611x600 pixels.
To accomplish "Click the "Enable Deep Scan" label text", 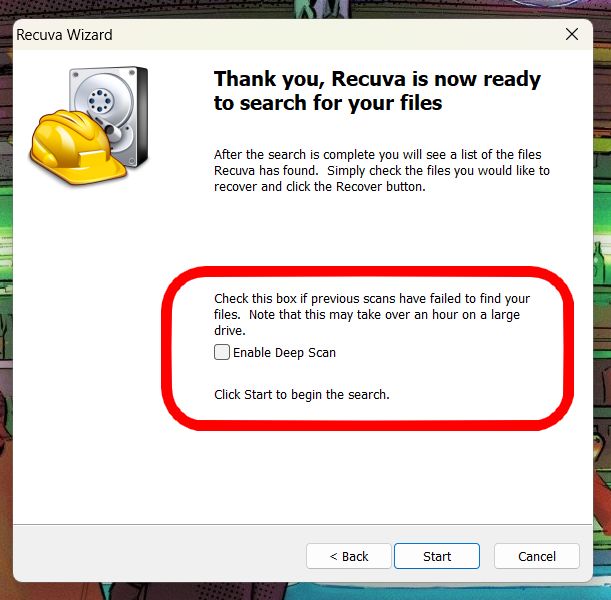I will point(284,353).
